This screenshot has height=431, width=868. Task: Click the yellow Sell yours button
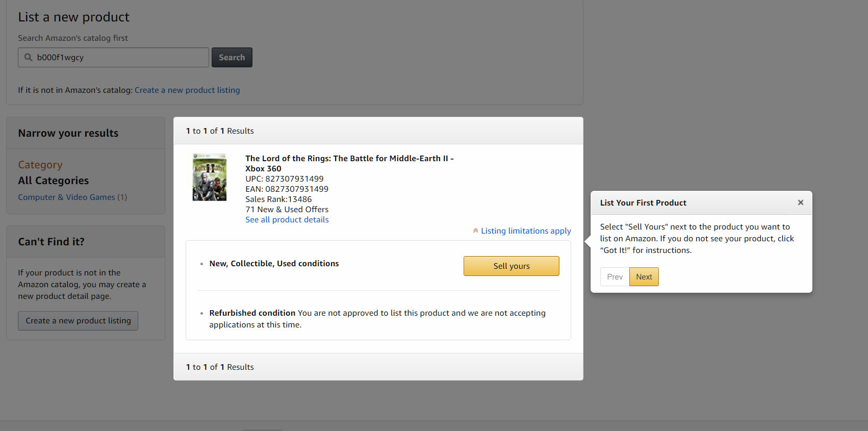(511, 266)
